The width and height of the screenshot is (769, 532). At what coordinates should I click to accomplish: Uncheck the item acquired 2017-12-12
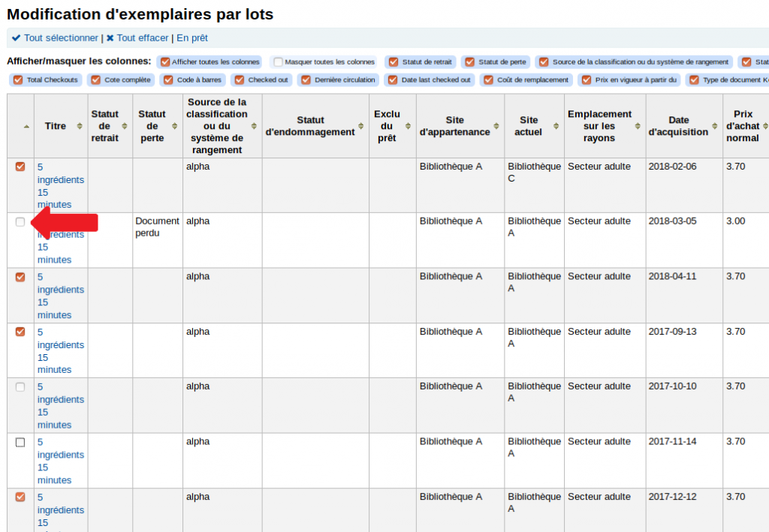[20, 497]
